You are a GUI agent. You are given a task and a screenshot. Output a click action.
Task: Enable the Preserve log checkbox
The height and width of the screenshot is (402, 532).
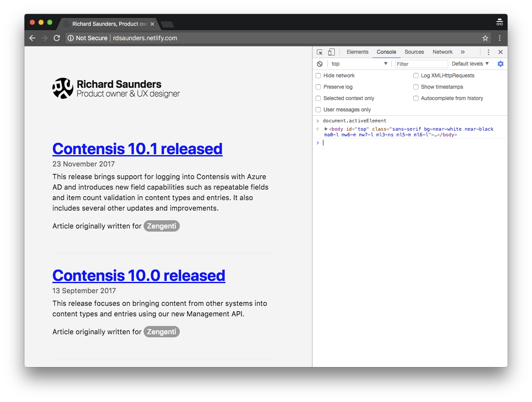tap(318, 87)
